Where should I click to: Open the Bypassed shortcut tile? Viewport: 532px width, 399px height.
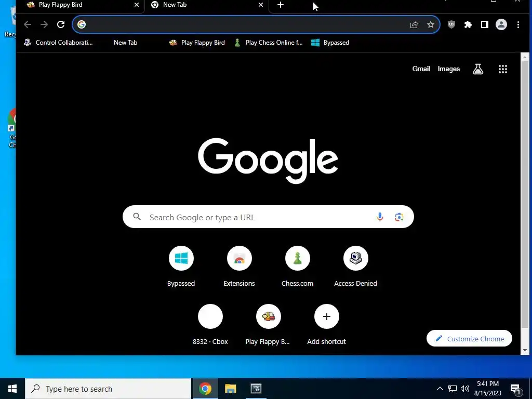click(x=181, y=267)
